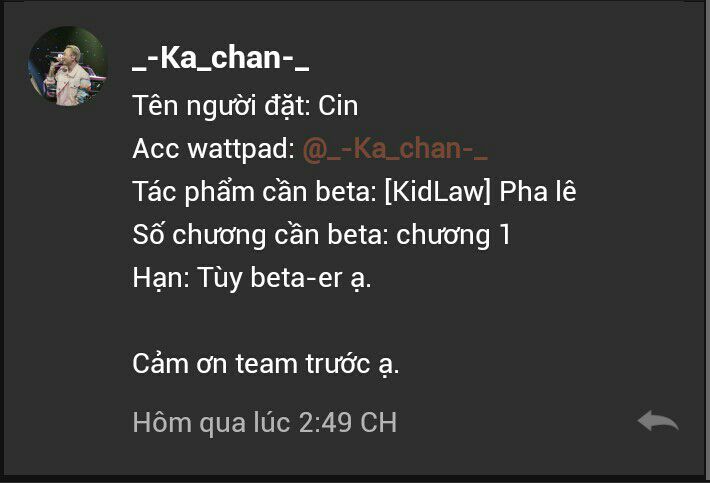Tap the timestamp Hôm qua lúc 2:49 CH
The image size is (710, 483).
click(265, 423)
